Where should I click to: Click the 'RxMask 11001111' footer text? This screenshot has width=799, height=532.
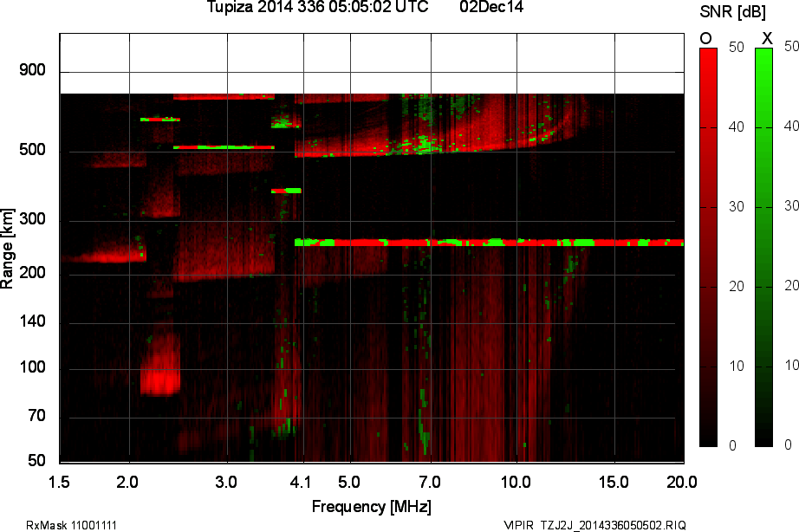[x=71, y=525]
